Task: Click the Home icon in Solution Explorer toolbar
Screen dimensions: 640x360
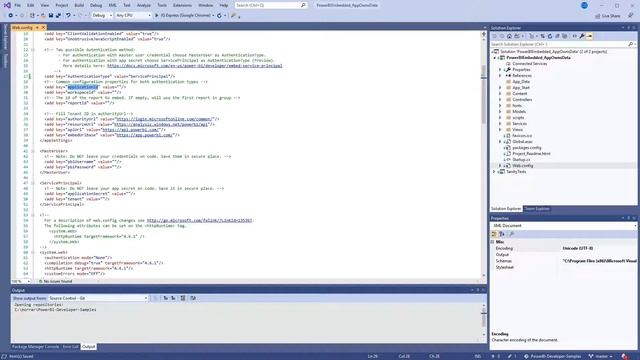Action: [509, 36]
